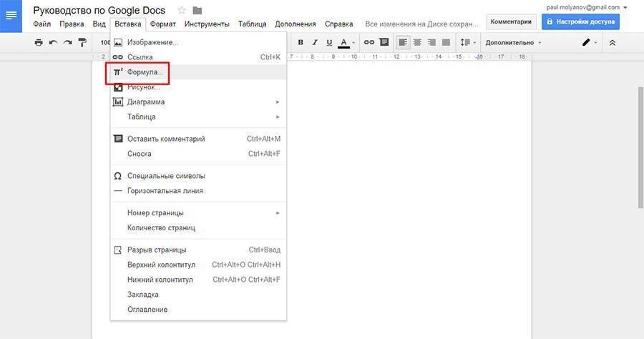Click the save status text about Диск
The width and height of the screenshot is (644, 339).
(x=421, y=24)
